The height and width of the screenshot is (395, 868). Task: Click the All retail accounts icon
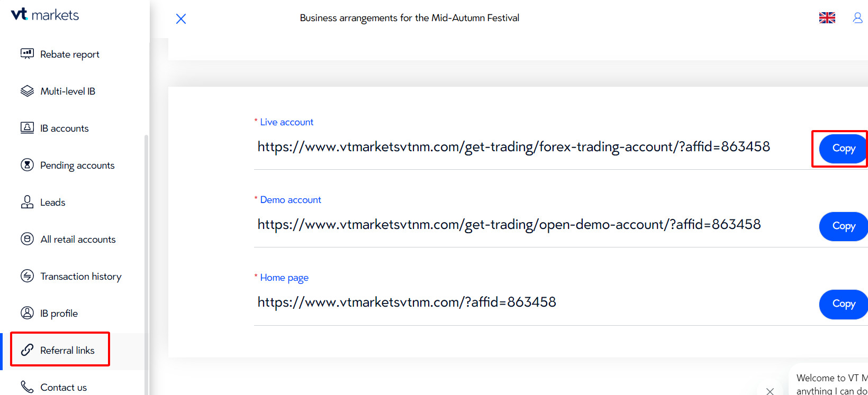click(27, 239)
